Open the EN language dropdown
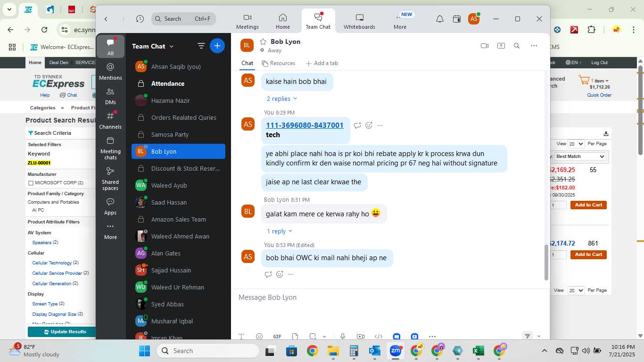This screenshot has height=362, width=644. point(573,63)
